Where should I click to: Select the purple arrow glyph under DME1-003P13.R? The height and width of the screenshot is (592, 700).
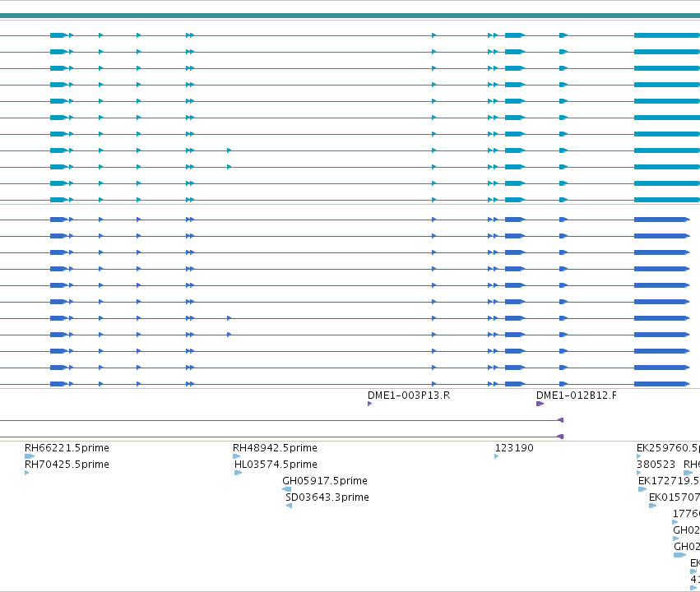[x=369, y=404]
